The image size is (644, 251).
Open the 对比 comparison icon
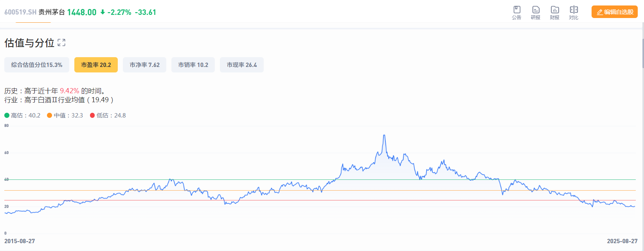(x=574, y=13)
